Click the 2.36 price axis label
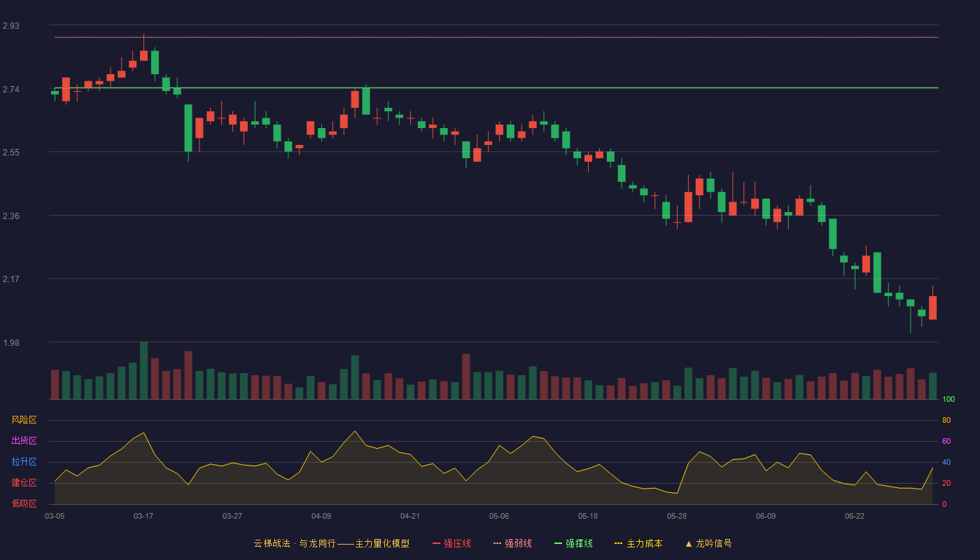 pos(11,216)
